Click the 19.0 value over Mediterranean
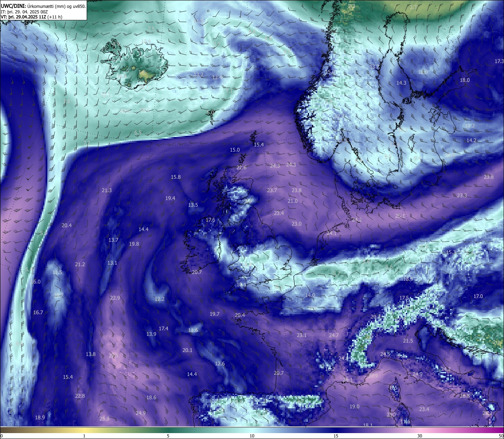 354,406
